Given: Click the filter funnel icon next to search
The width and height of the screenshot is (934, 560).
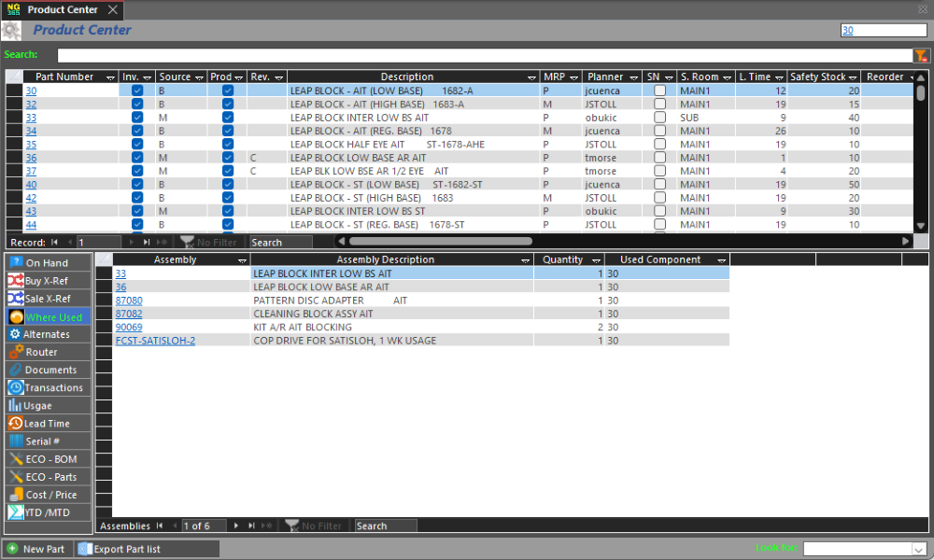Looking at the screenshot, I should (921, 55).
